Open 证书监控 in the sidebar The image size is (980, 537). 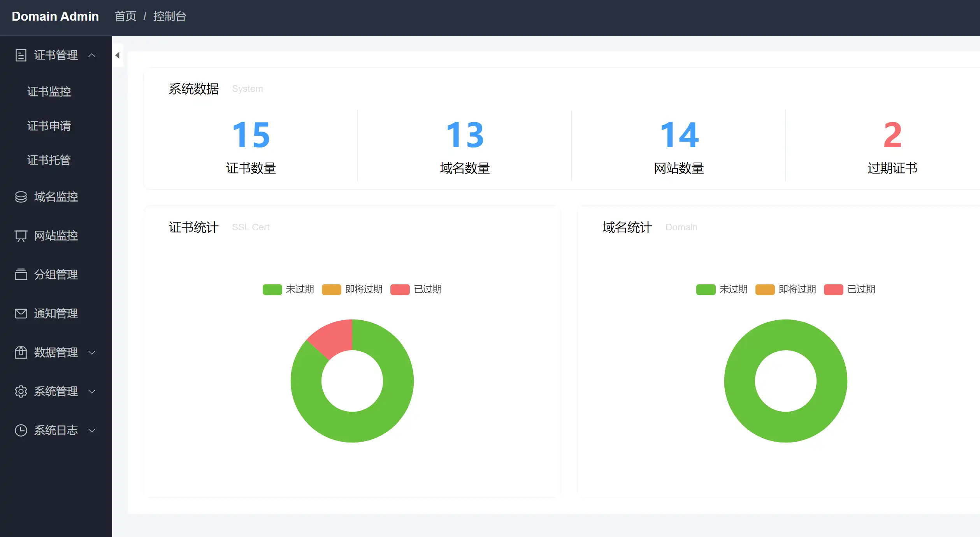pos(49,91)
